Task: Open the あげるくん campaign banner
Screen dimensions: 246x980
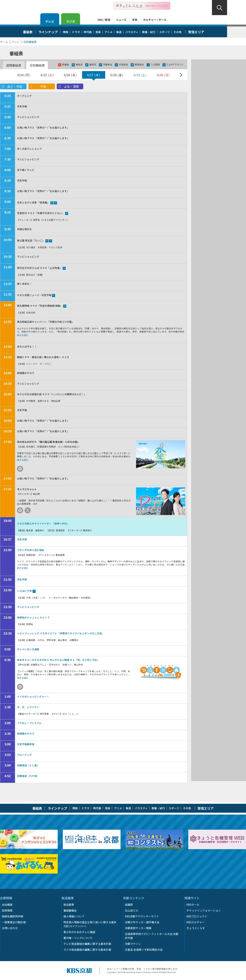Action: (x=29, y=864)
